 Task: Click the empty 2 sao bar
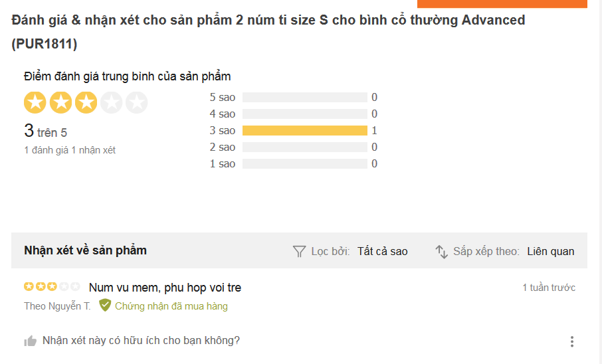304,147
